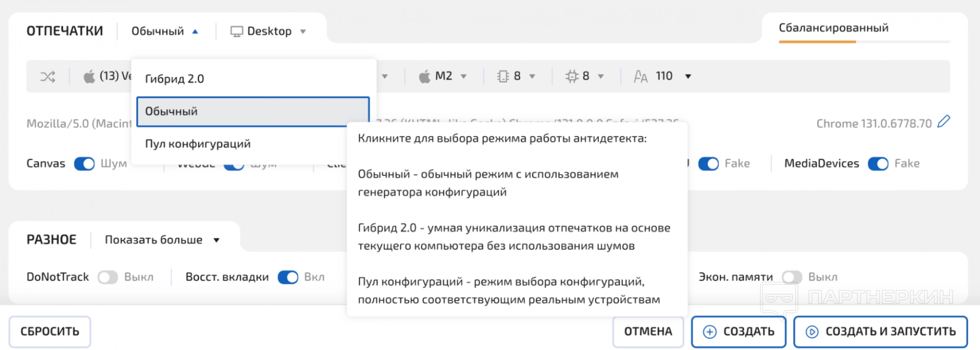
Task: Click the Apple icon beside M2
Action: pyautogui.click(x=424, y=77)
